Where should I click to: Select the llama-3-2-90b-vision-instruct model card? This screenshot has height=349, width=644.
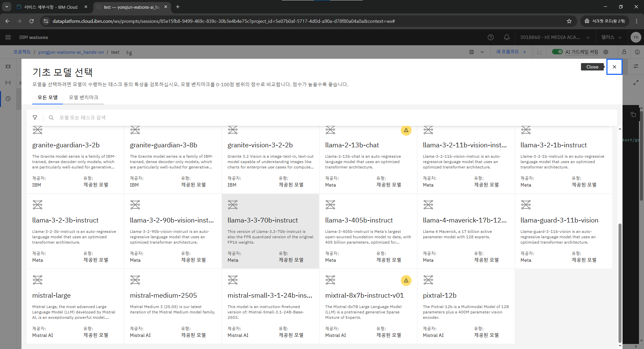pyautogui.click(x=173, y=231)
